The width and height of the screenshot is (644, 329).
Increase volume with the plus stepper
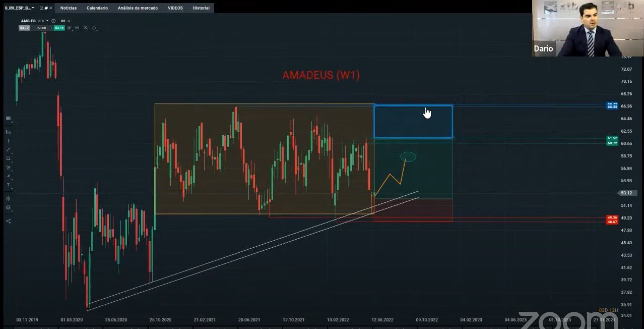(51, 28)
